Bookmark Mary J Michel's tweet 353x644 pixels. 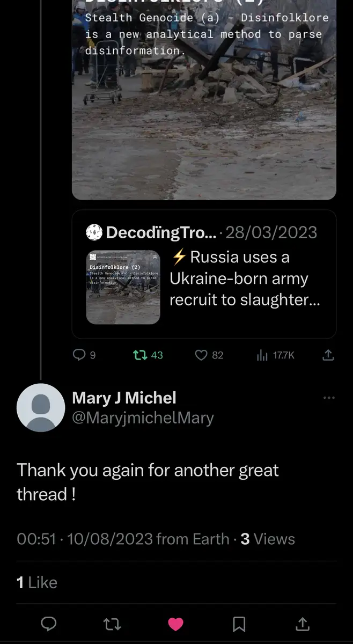(239, 624)
